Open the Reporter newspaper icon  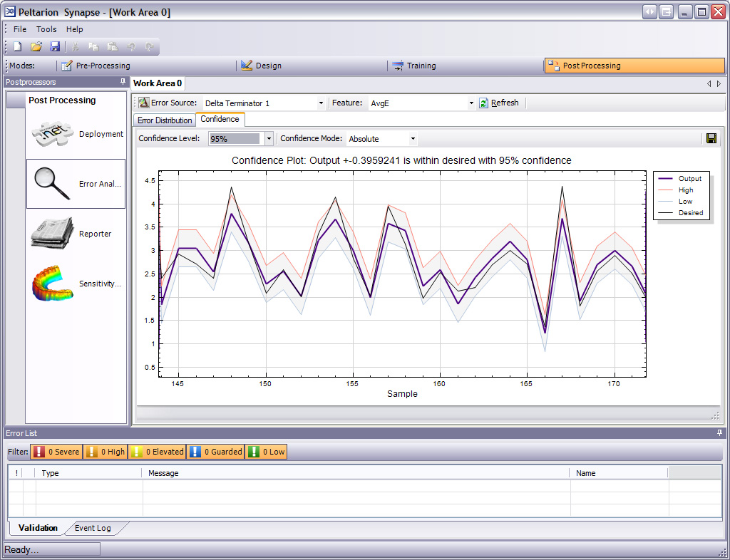coord(52,234)
